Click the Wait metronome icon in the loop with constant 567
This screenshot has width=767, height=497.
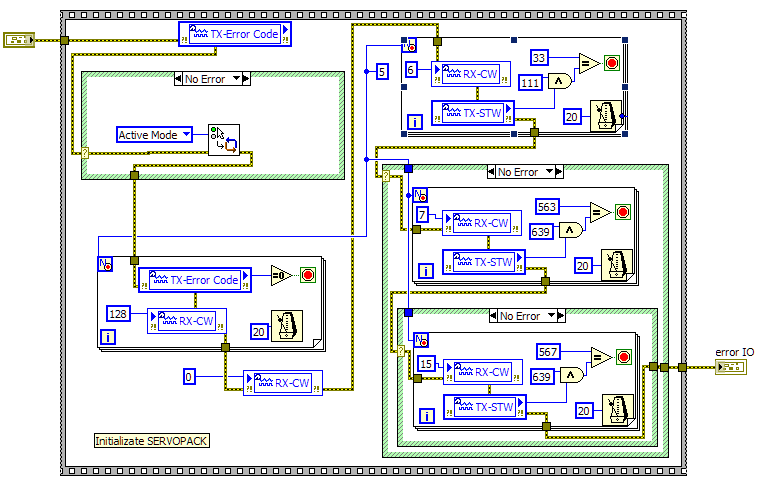[618, 410]
